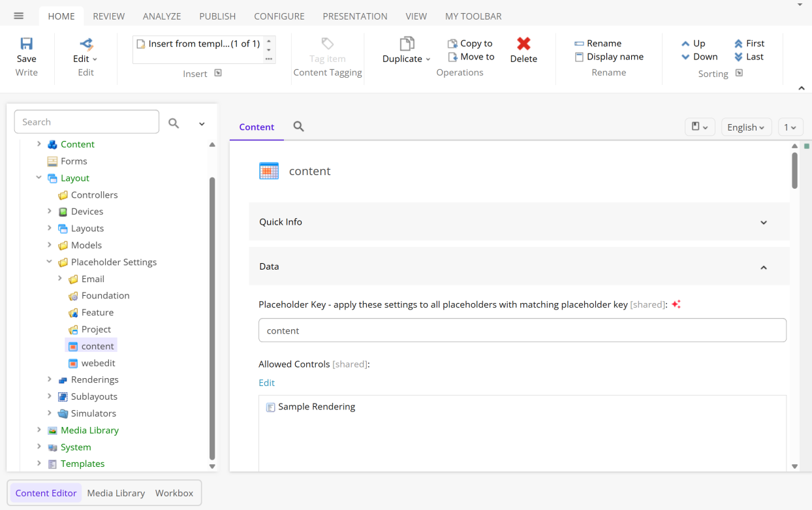Expand the Templates tree node
The height and width of the screenshot is (510, 812).
(x=39, y=464)
